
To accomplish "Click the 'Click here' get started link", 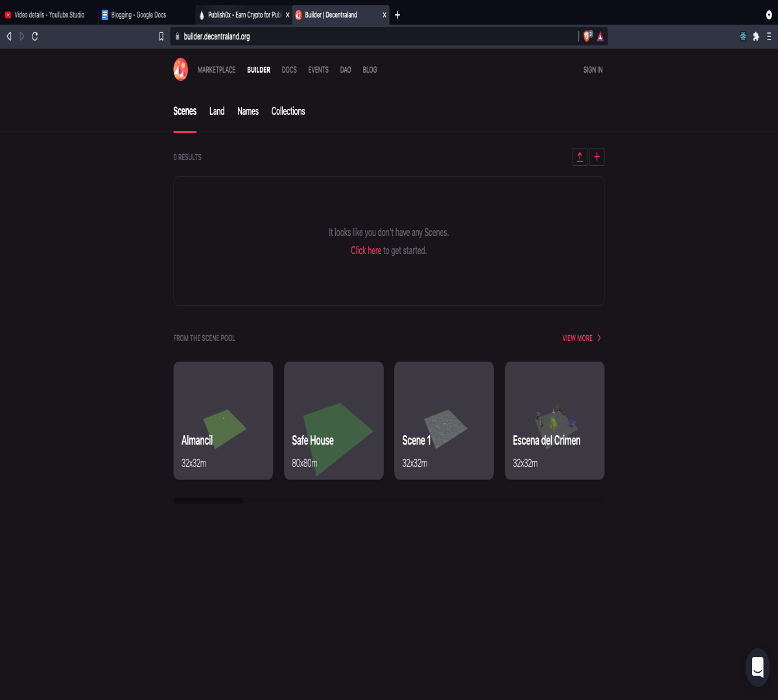I will pos(366,250).
